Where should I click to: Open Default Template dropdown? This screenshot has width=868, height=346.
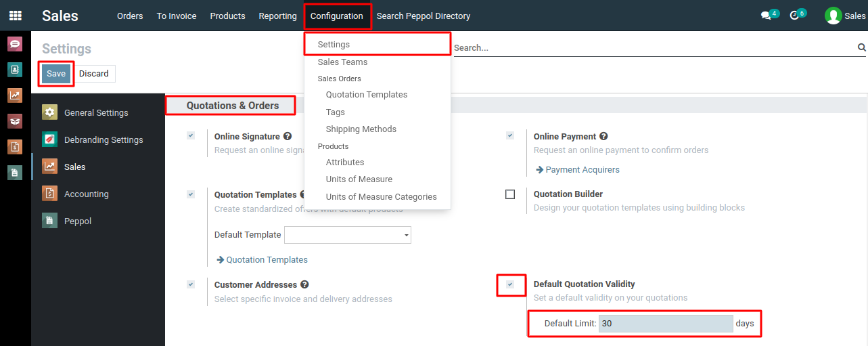(348, 235)
